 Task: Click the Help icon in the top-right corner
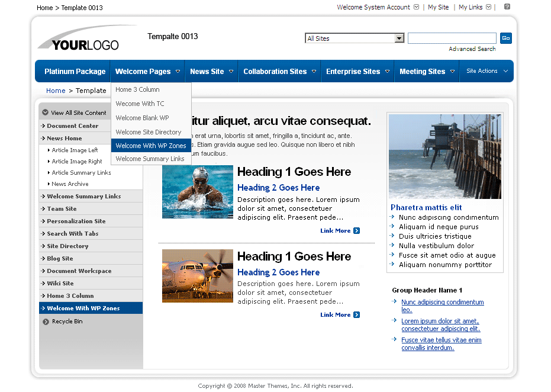(x=505, y=7)
